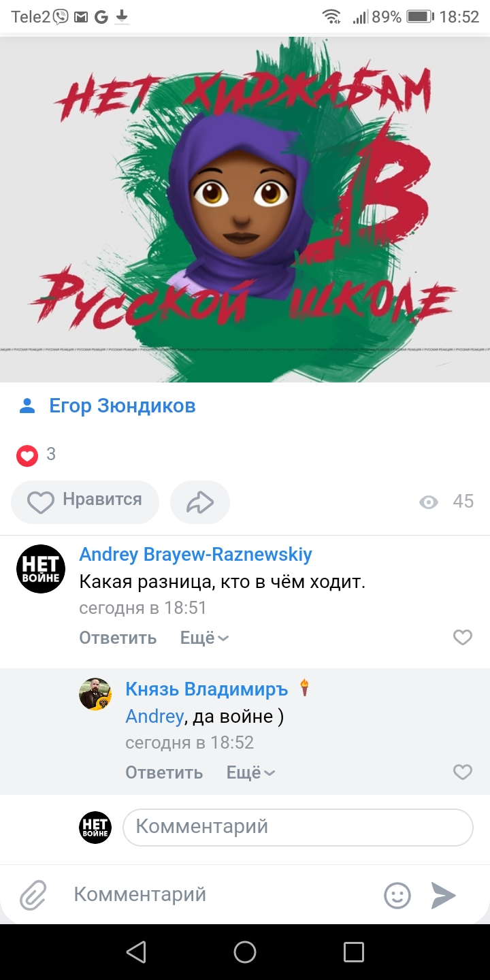Tap Android back navigation triangle
This screenshot has height=980, width=490.
coord(136,952)
